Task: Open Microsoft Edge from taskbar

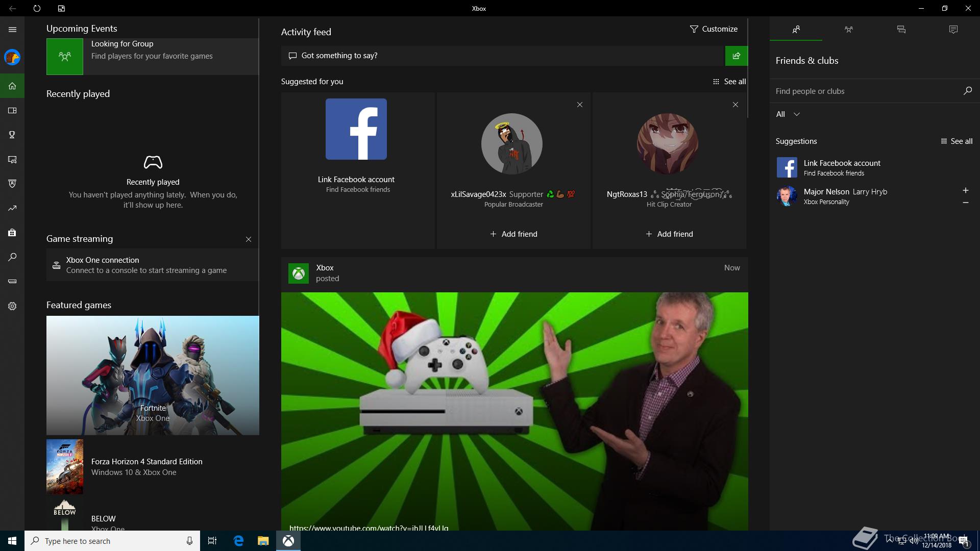Action: (238, 541)
